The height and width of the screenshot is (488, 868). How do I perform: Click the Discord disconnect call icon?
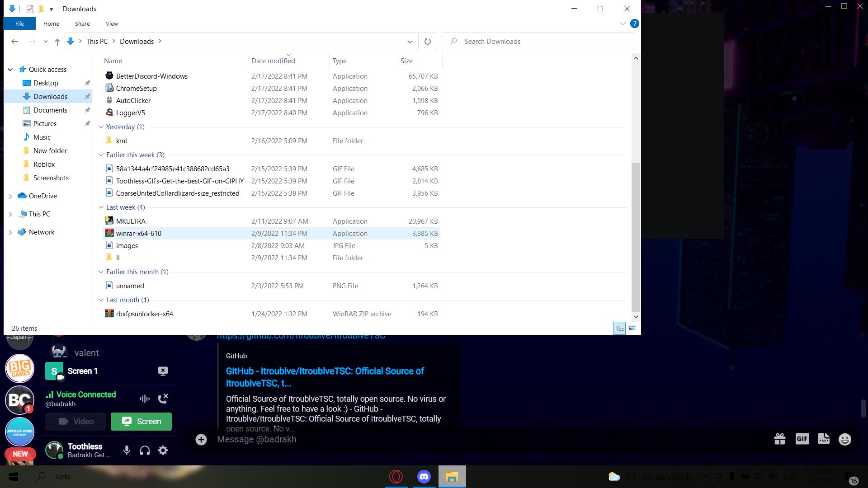tap(163, 399)
